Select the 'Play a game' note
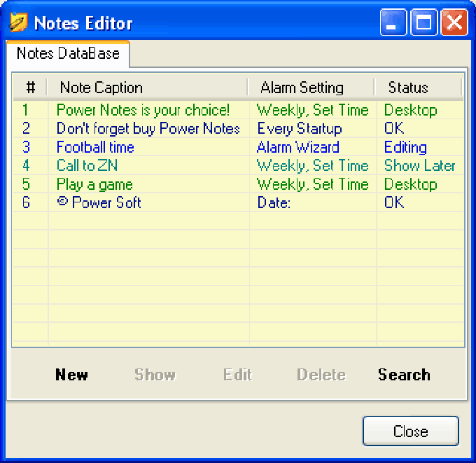Image resolution: width=476 pixels, height=463 pixels. coord(94,184)
